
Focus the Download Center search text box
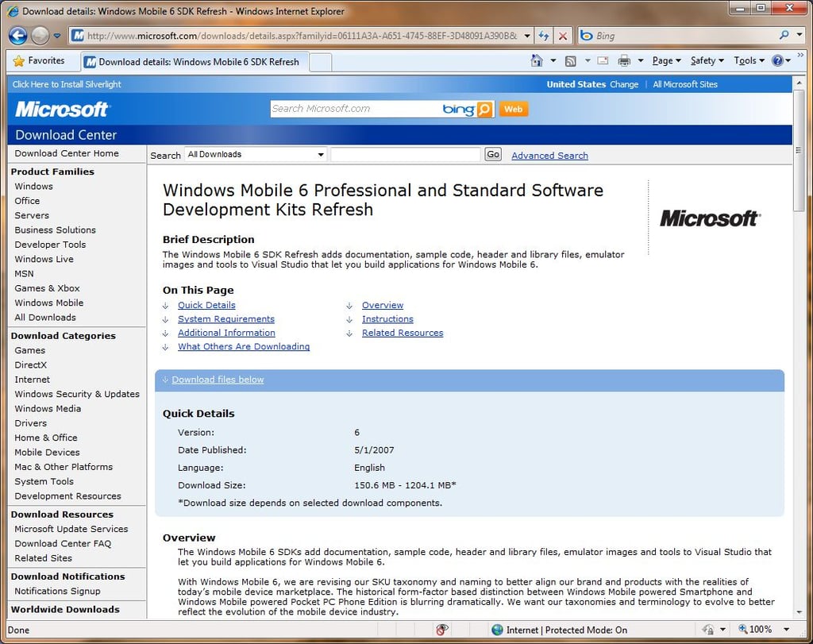pyautogui.click(x=406, y=155)
